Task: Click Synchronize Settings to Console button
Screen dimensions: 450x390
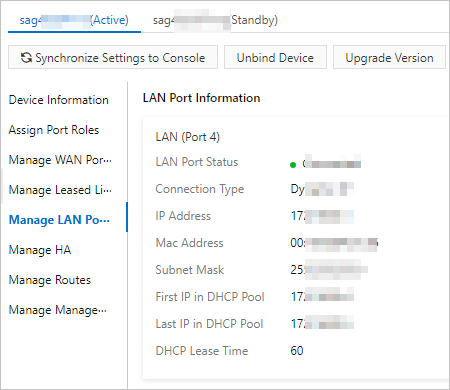Action: (113, 57)
